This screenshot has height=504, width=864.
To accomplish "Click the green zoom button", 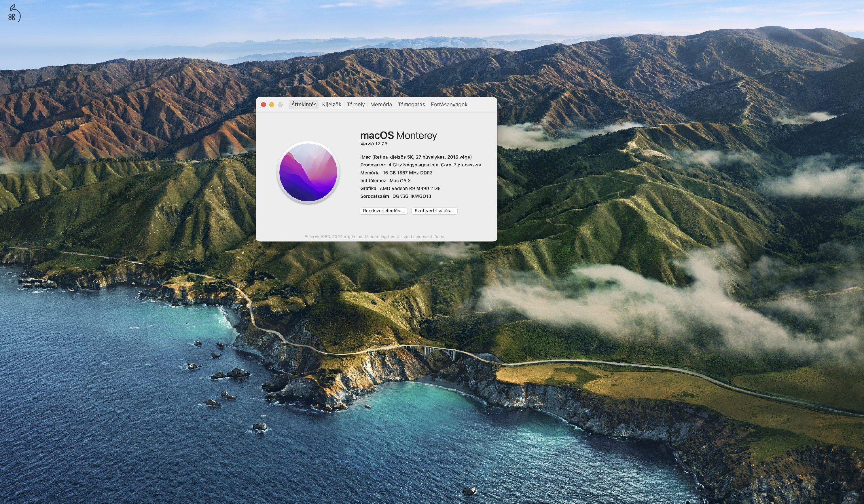I will pyautogui.click(x=280, y=104).
